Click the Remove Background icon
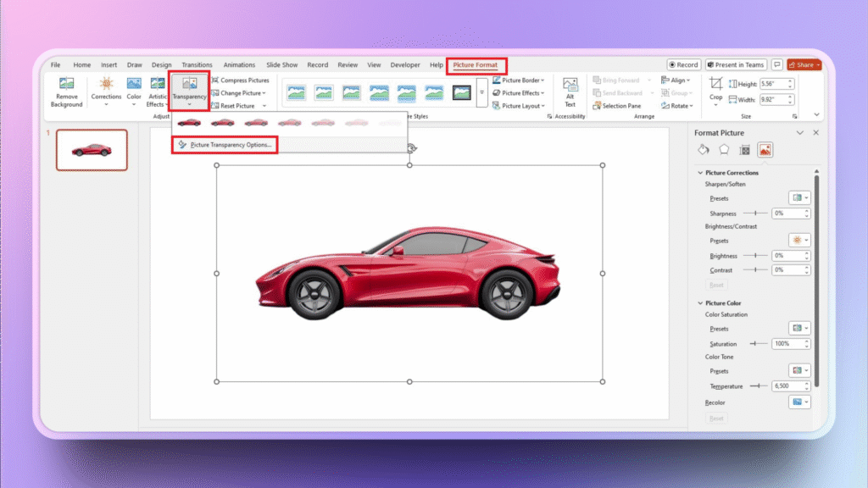The image size is (868, 488). [x=66, y=86]
